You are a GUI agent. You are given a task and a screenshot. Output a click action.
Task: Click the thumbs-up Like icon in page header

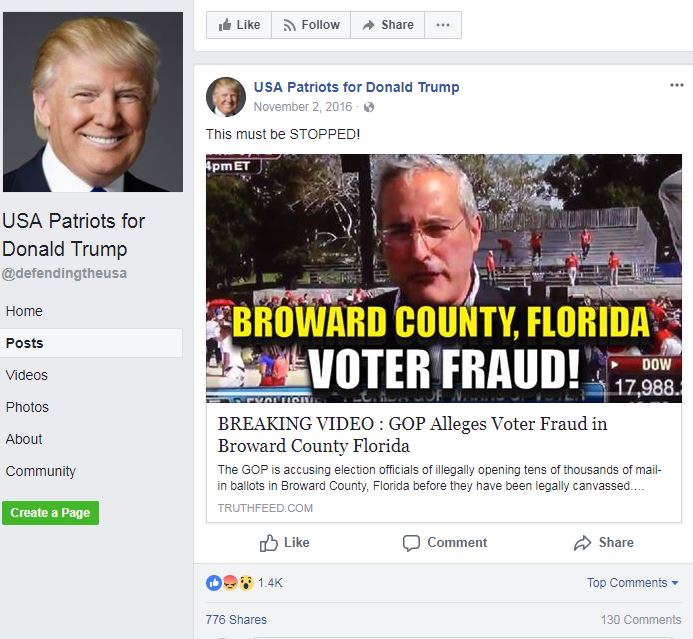[225, 25]
